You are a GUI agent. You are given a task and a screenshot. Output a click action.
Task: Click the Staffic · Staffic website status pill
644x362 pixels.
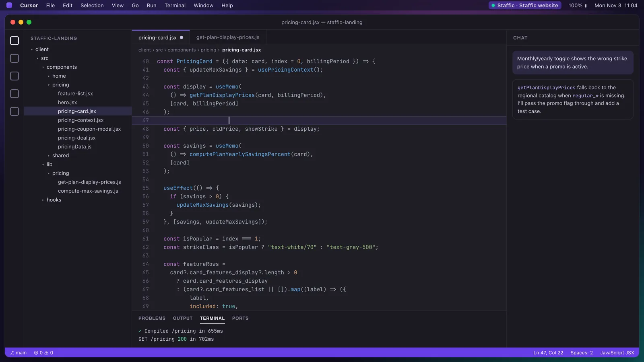point(525,5)
